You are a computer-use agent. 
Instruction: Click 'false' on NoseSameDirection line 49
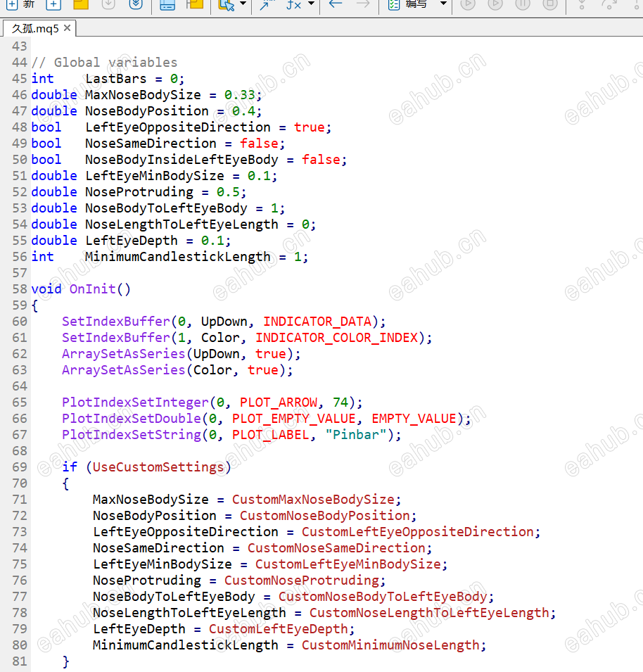[259, 143]
